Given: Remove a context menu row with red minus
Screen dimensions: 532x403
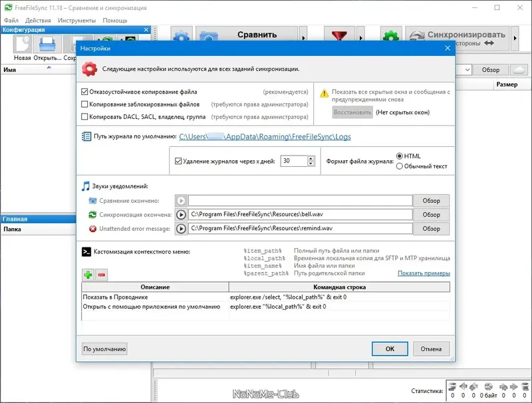Looking at the screenshot, I should click(x=102, y=275).
